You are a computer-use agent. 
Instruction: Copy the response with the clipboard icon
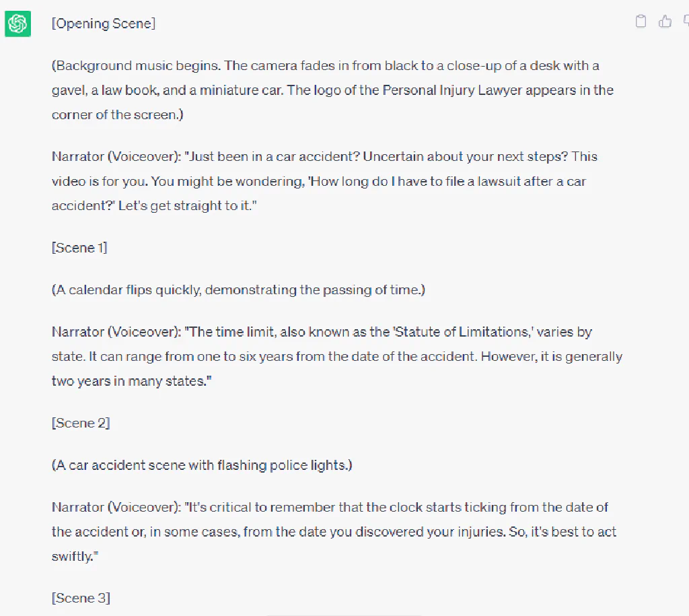pos(641,21)
